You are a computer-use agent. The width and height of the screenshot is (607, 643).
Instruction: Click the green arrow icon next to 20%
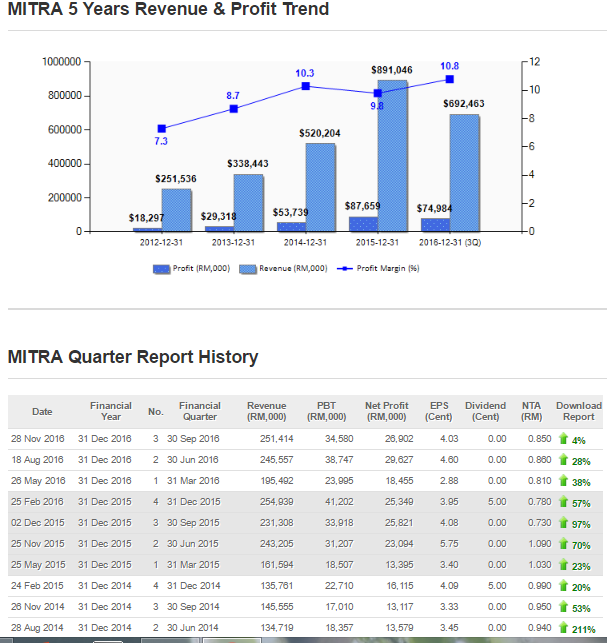coord(563,586)
